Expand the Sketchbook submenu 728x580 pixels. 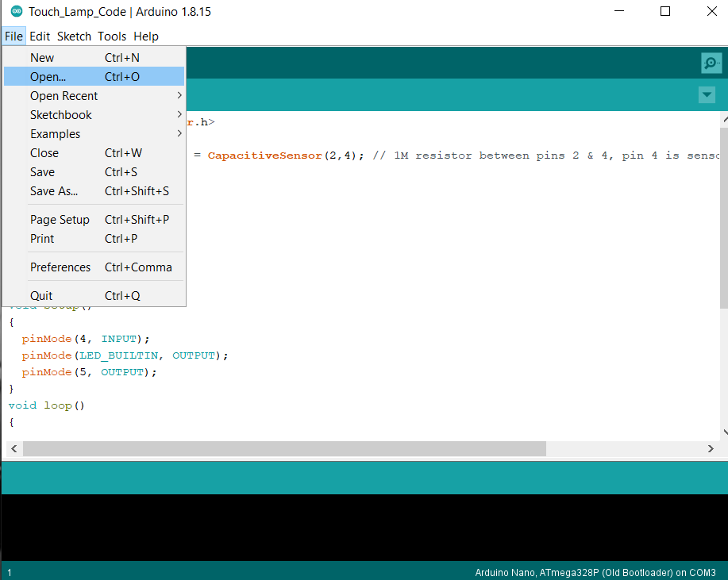point(61,114)
